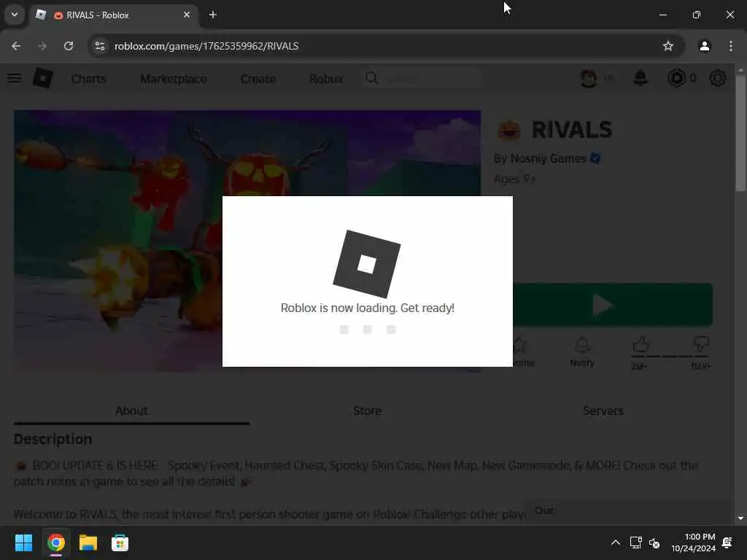Image resolution: width=747 pixels, height=560 pixels.
Task: Click the Roblox logo home icon
Action: click(43, 78)
